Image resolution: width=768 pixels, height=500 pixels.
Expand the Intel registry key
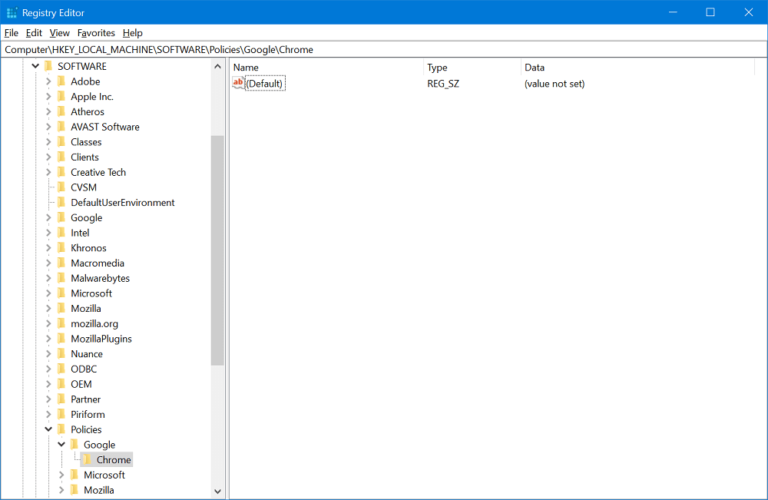click(x=48, y=233)
